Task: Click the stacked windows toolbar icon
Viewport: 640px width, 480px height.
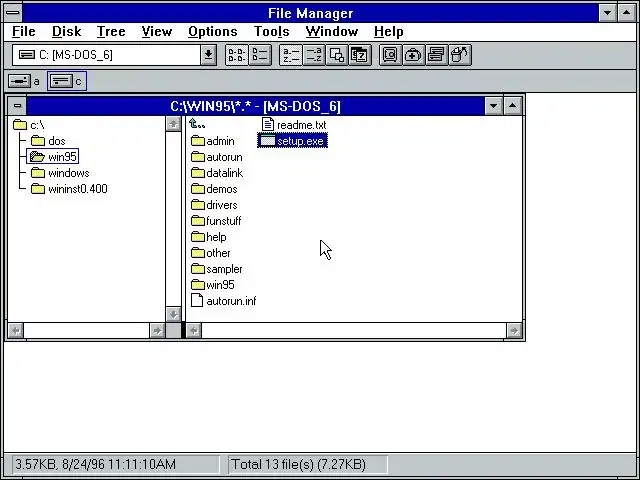Action: [x=436, y=55]
